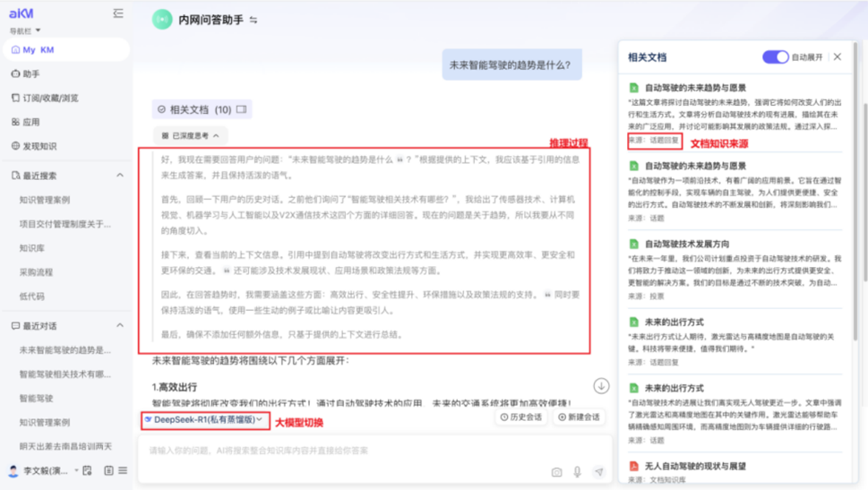This screenshot has width=868, height=490.
Task: Collapse the 已深度思考 reasoning section
Action: point(190,136)
